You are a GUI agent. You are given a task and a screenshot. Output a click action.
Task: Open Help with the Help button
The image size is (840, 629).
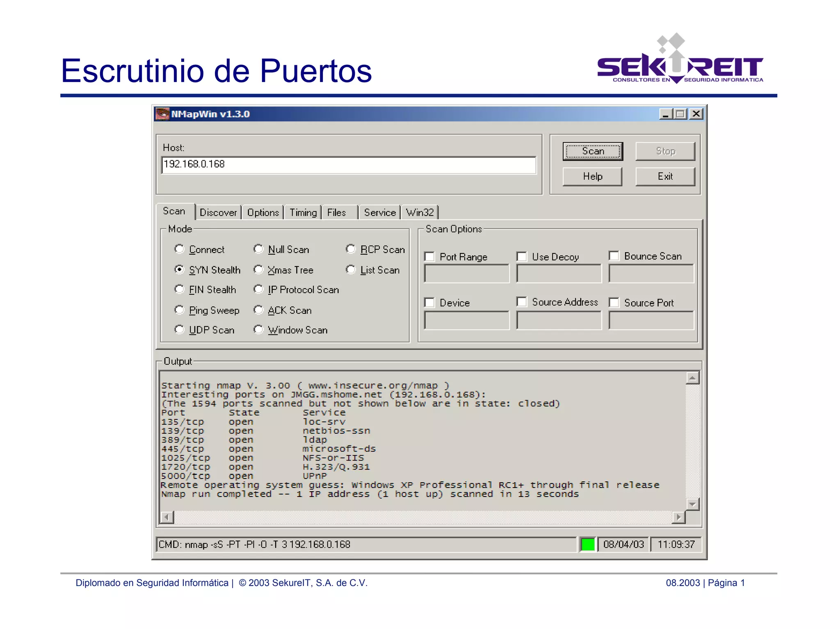(x=593, y=176)
